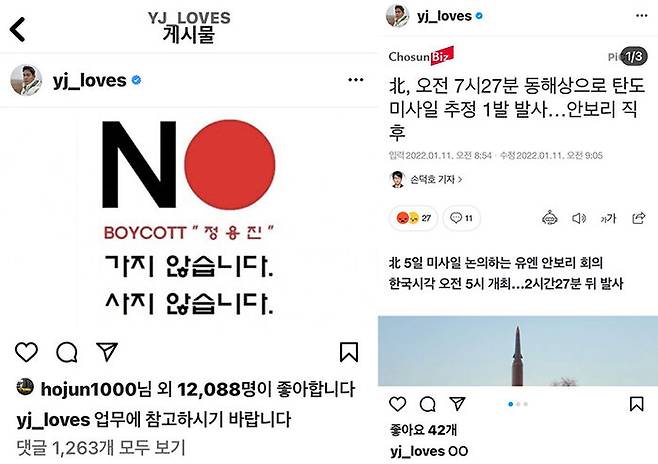Viewport: 658px width, 464px height.
Task: Like the boycott post with heart icon
Action: [x=26, y=352]
